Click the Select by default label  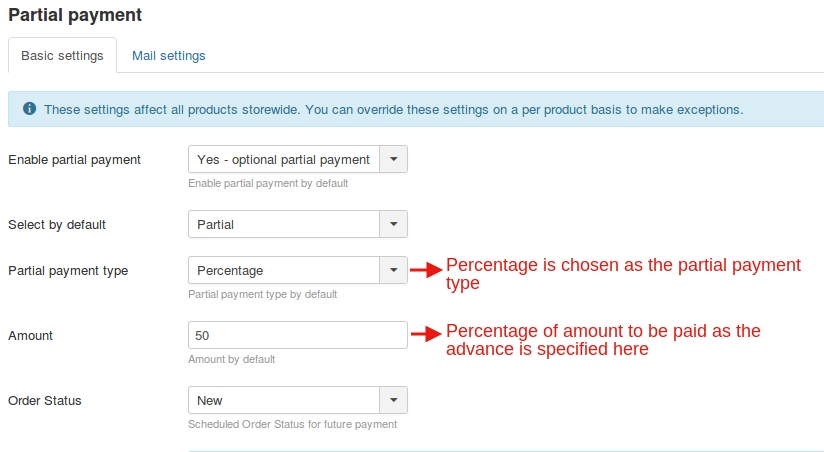(x=57, y=224)
